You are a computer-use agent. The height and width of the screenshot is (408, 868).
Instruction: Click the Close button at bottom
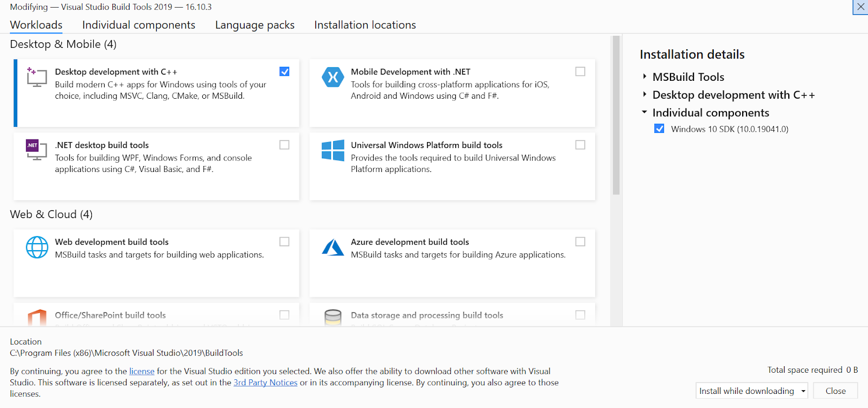click(x=835, y=391)
